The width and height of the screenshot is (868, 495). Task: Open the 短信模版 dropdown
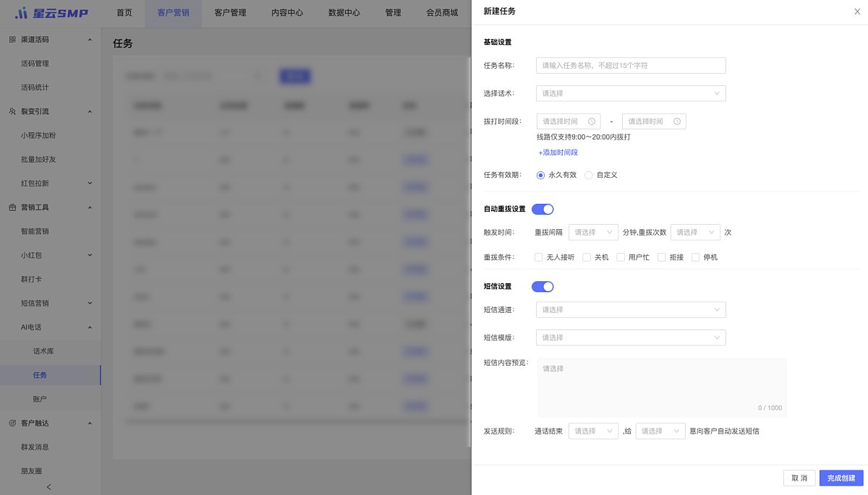[631, 337]
